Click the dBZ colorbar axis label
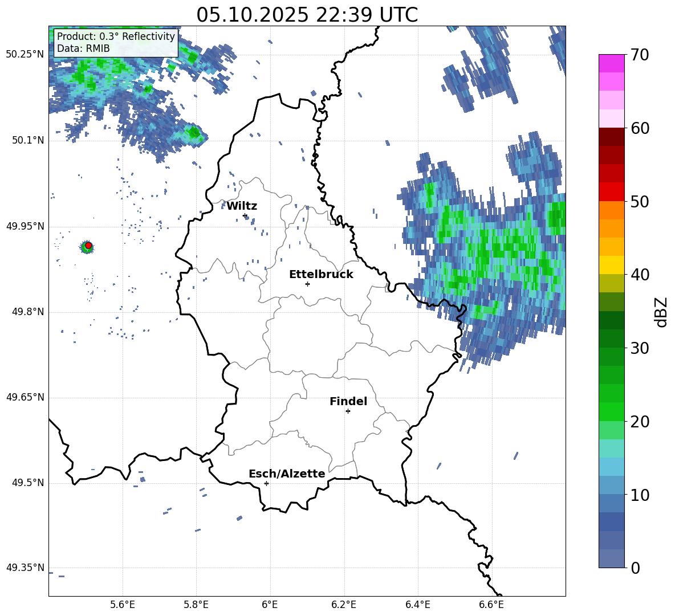Screen dimensions: 675x616 pos(662,312)
